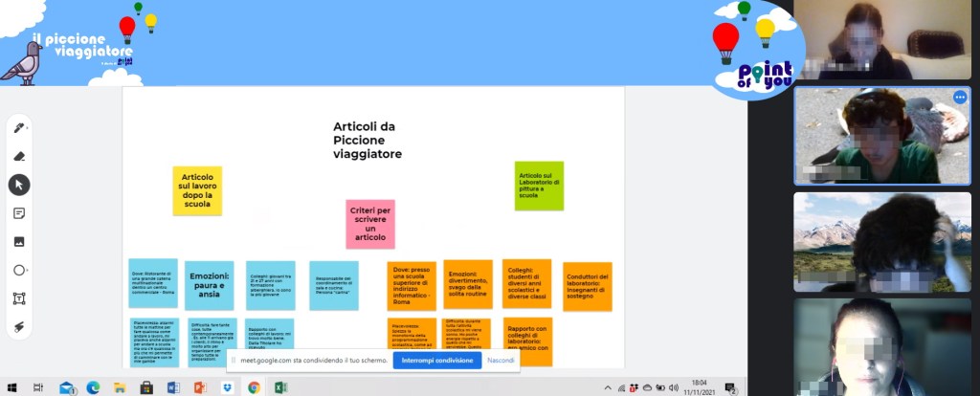Image resolution: width=980 pixels, height=396 pixels.
Task: Add a sticky note with toolbar icon
Action: point(19,213)
